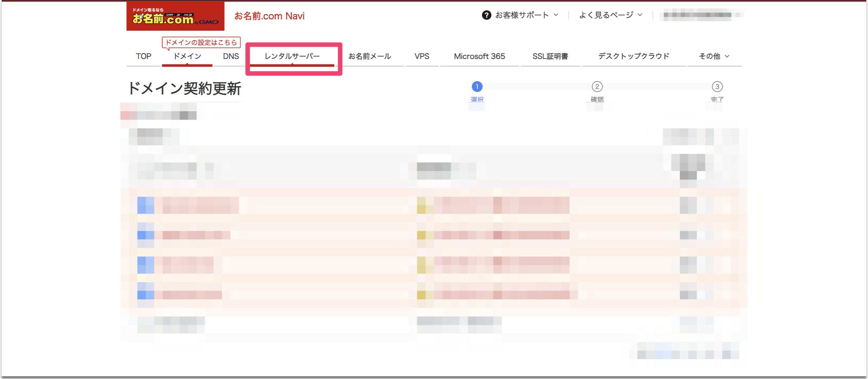868x379 pixels.
Task: Open the ドメイン menu item
Action: (187, 56)
